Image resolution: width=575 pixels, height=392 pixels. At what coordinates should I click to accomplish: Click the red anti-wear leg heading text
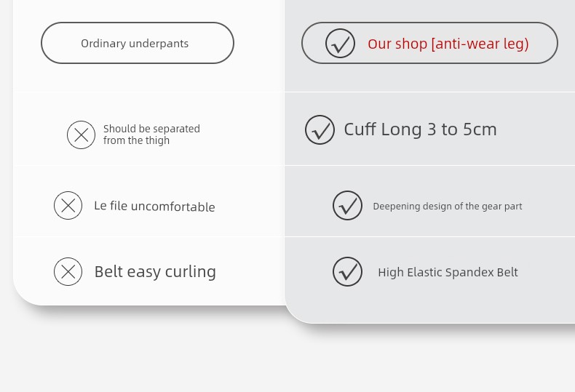(x=448, y=44)
